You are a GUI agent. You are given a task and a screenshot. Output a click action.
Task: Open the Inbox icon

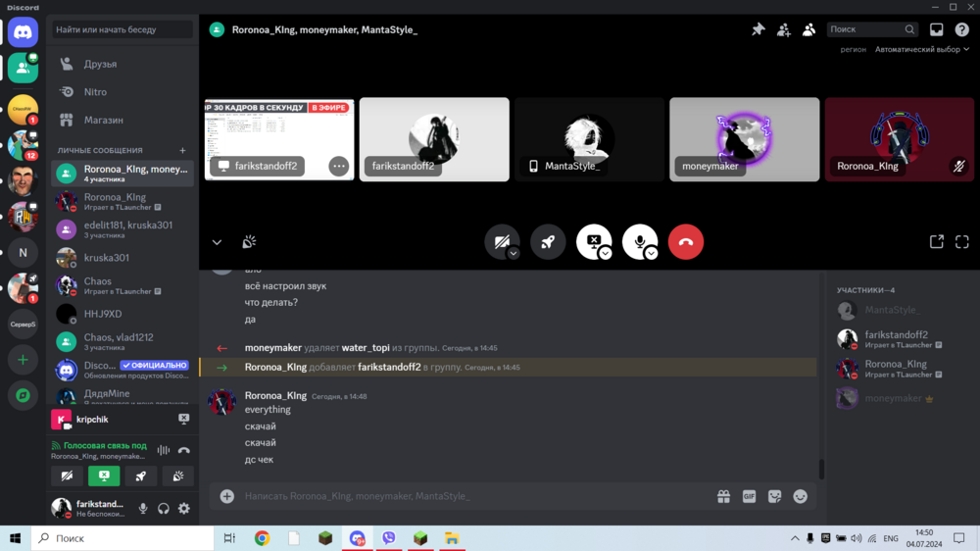(x=936, y=29)
